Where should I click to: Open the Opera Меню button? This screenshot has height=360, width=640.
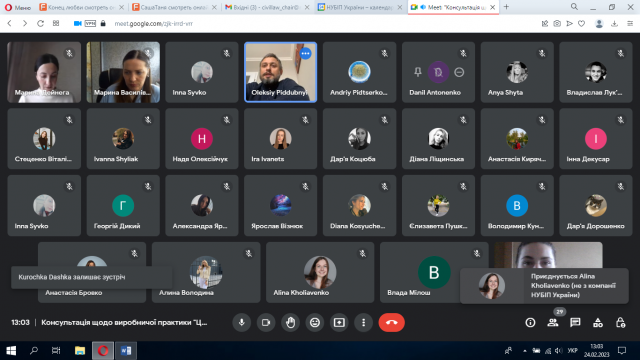18,7
